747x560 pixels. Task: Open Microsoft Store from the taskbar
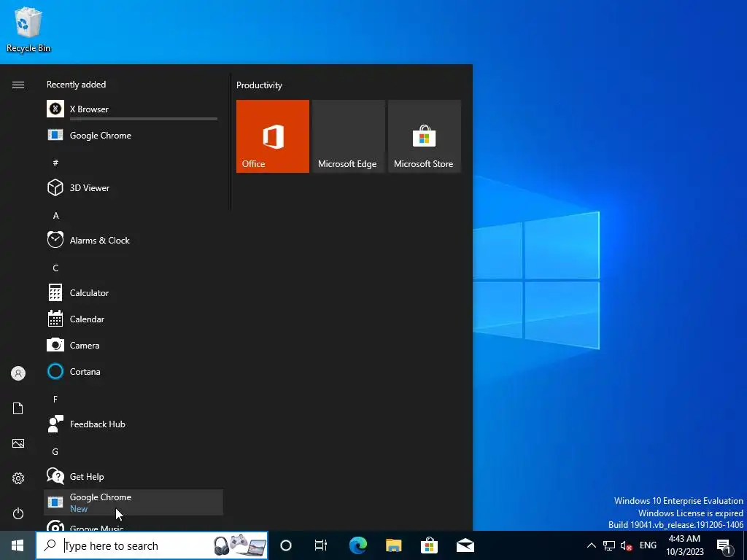pyautogui.click(x=429, y=545)
